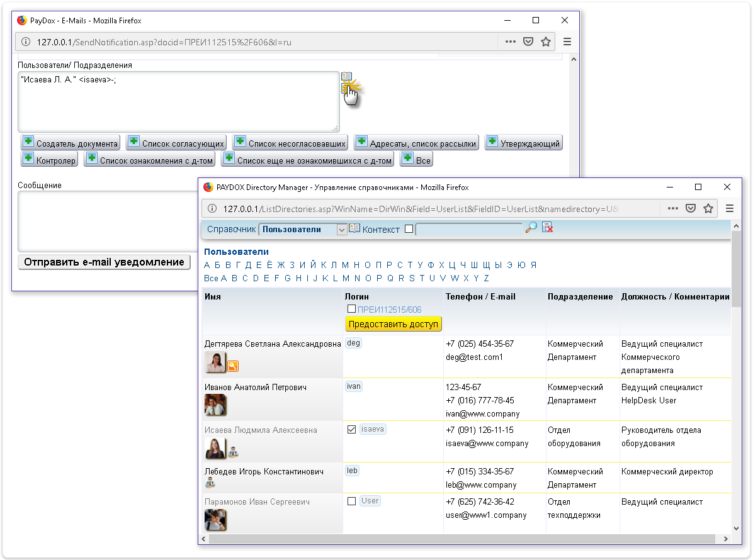Click the Pocket save icon in the directory window

[691, 208]
